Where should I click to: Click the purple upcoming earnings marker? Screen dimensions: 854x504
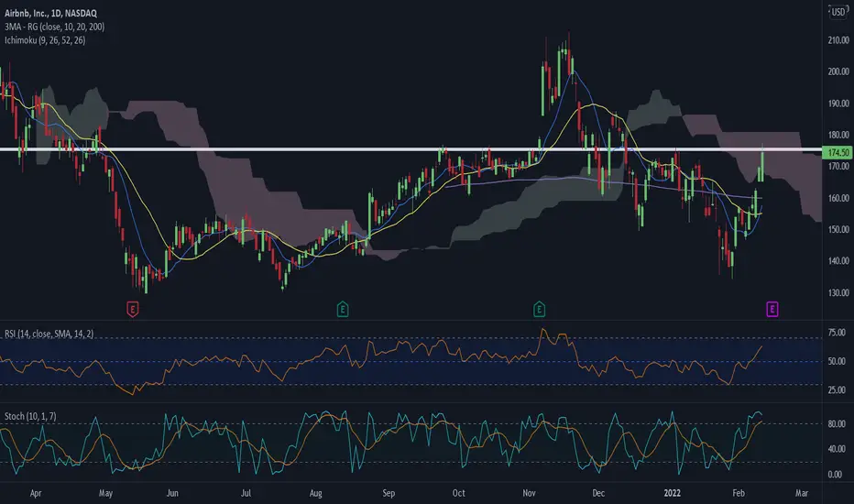click(x=772, y=309)
